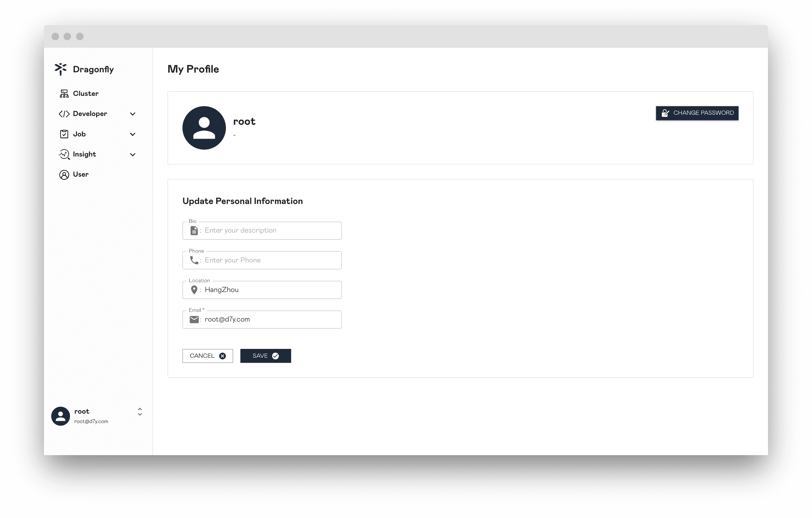The image size is (812, 518).
Task: Click the Job menu icon
Action: 63,134
